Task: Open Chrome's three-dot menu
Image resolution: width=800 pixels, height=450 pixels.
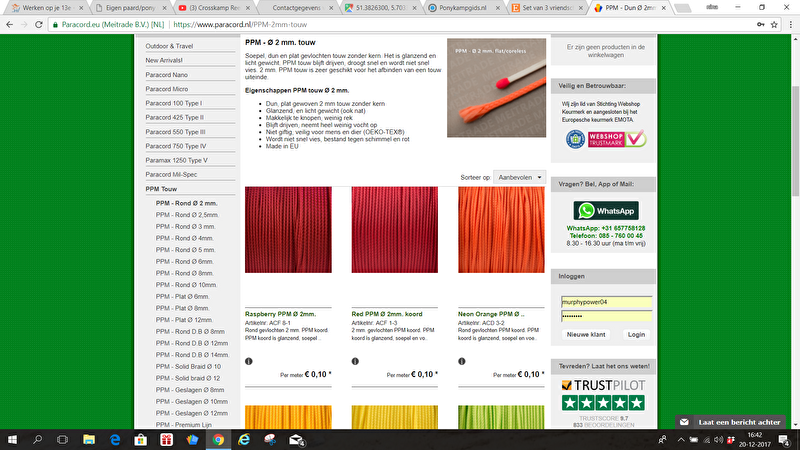Action: (791, 24)
